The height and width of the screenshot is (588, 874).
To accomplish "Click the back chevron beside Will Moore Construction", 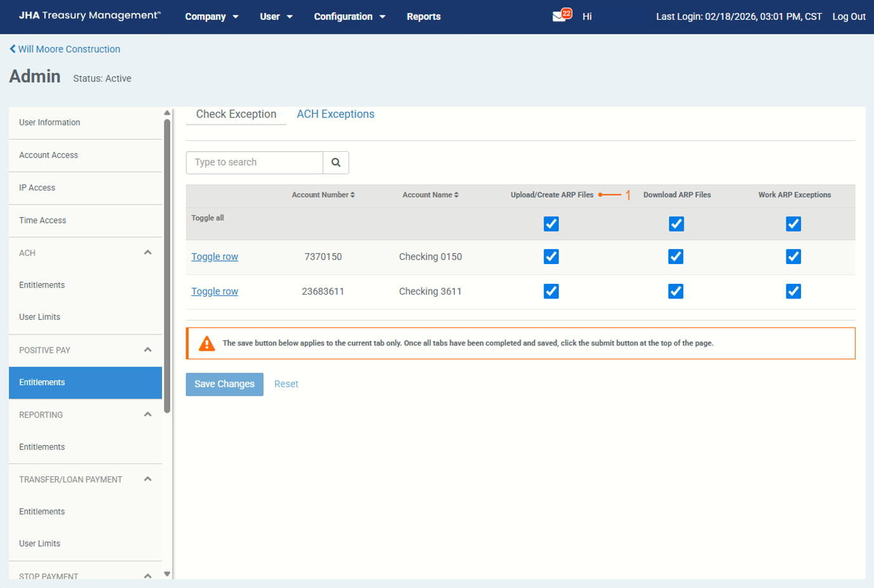I will click(x=13, y=49).
